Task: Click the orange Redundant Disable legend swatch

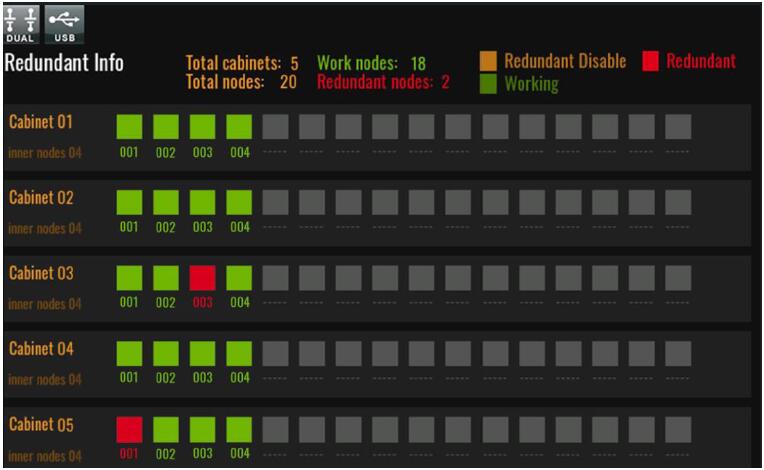Action: point(488,61)
